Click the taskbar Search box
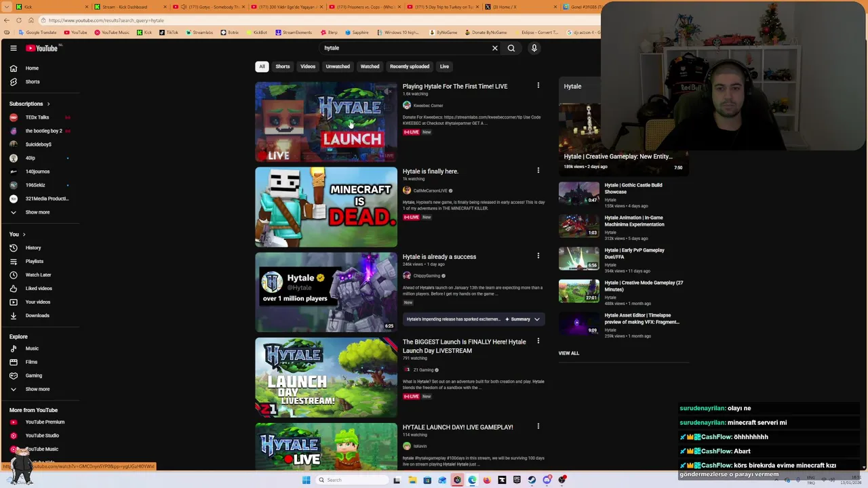 click(351, 480)
